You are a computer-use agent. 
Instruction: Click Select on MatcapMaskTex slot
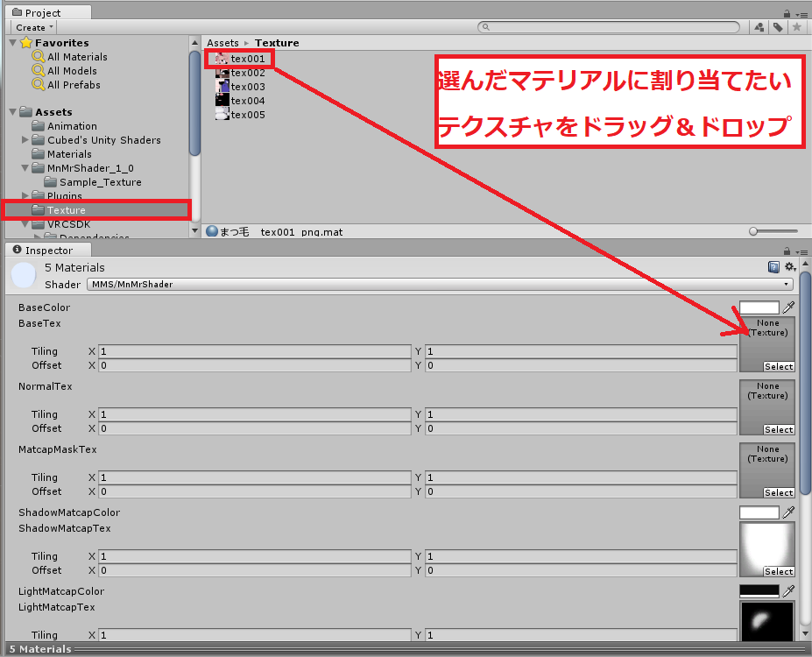[x=779, y=493]
